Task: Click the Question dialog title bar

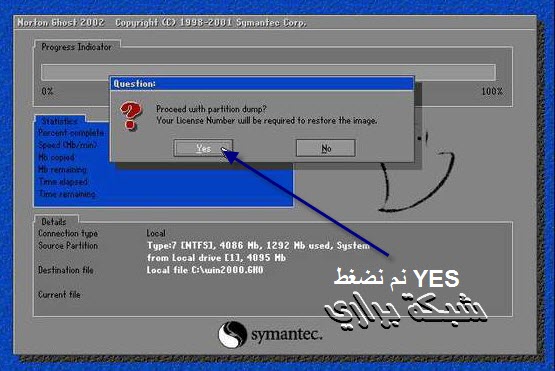Action: point(262,84)
